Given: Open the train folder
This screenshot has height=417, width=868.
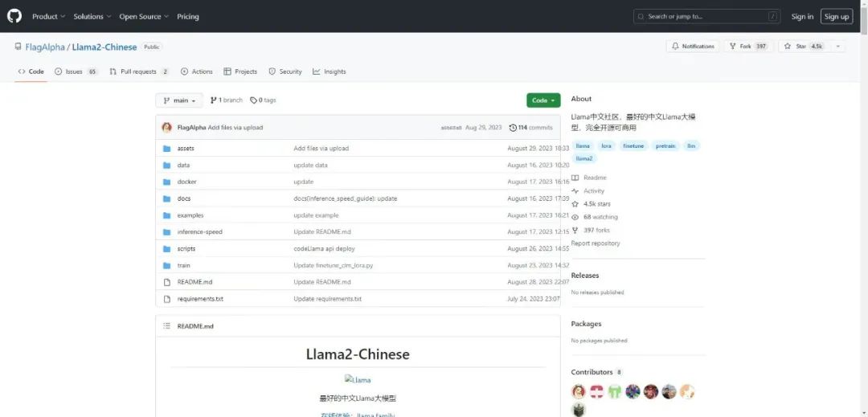Looking at the screenshot, I should click(183, 265).
